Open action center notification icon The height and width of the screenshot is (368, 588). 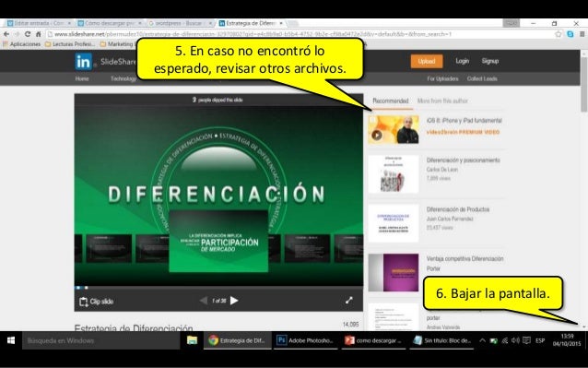pyautogui.click(x=526, y=340)
